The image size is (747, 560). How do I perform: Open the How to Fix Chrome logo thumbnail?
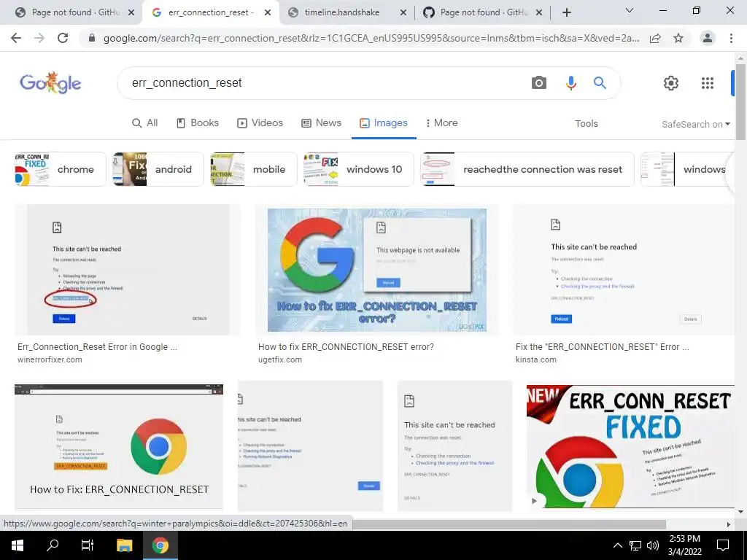119,446
